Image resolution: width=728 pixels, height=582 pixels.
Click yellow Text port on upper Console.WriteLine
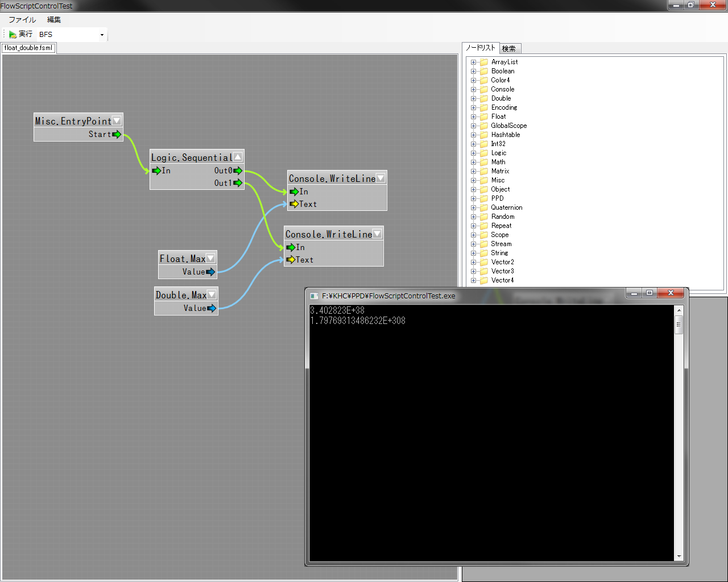pos(294,204)
